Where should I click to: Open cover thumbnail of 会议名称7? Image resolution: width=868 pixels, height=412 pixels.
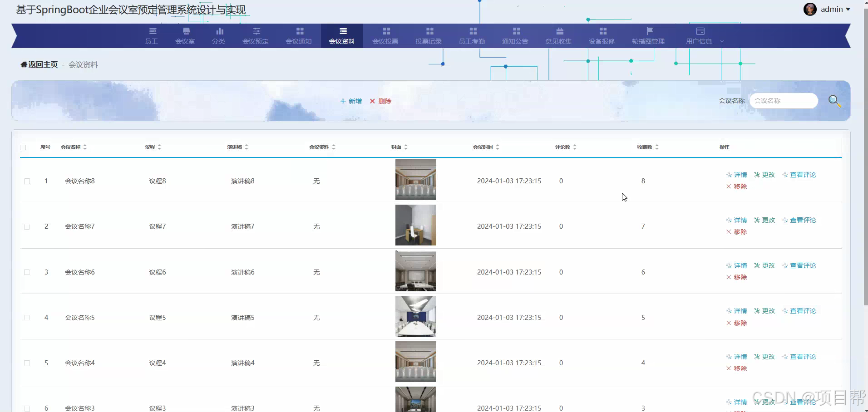pos(416,225)
